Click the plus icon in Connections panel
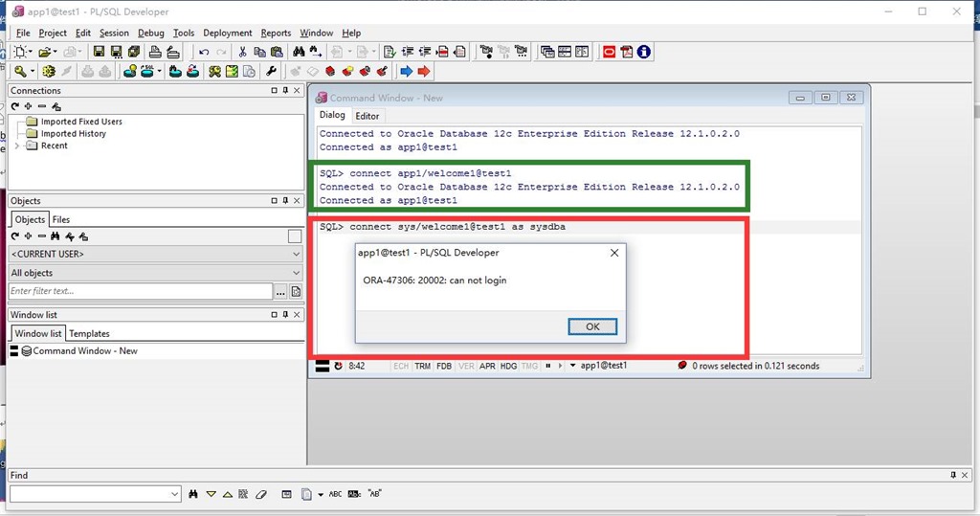 tap(28, 106)
